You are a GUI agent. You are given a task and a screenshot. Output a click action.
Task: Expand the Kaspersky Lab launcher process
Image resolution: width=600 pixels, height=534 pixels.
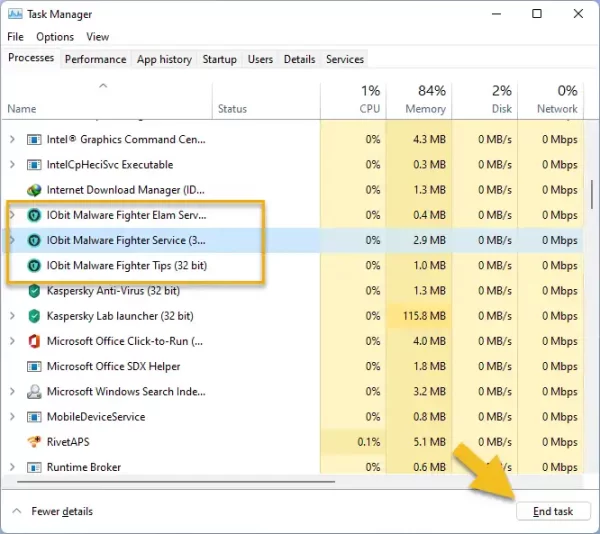[12, 316]
